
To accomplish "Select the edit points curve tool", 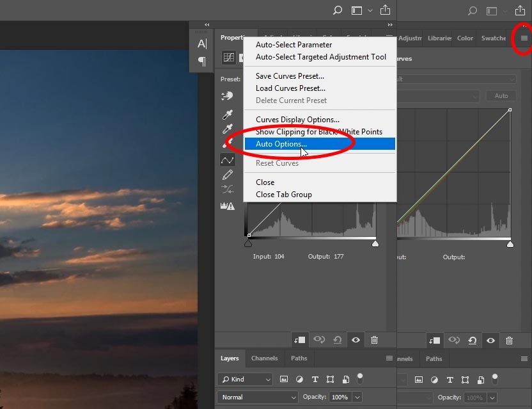I will [228, 160].
